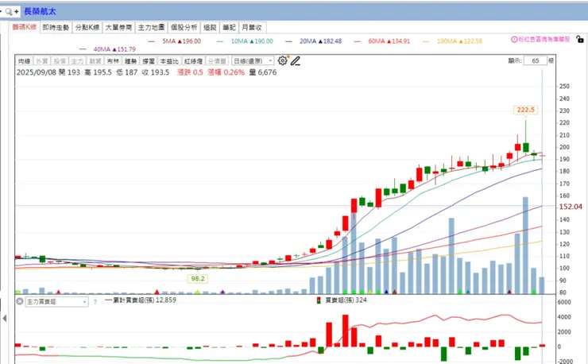Image resolution: width=588 pixels, height=364 pixels.
Task: Switch to 即時走勢 tab
Action: (x=56, y=27)
